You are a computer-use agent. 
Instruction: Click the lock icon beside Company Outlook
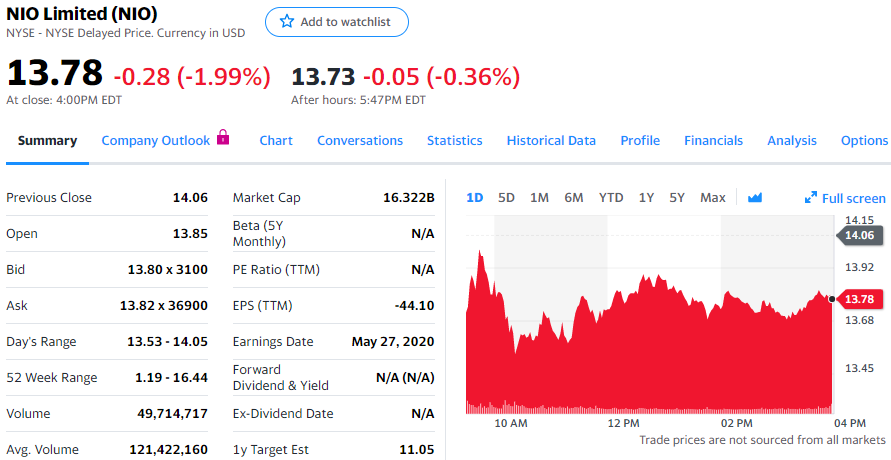(x=223, y=138)
